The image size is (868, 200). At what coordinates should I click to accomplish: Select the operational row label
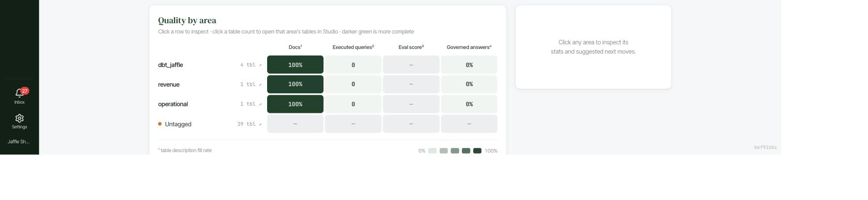coord(173,104)
